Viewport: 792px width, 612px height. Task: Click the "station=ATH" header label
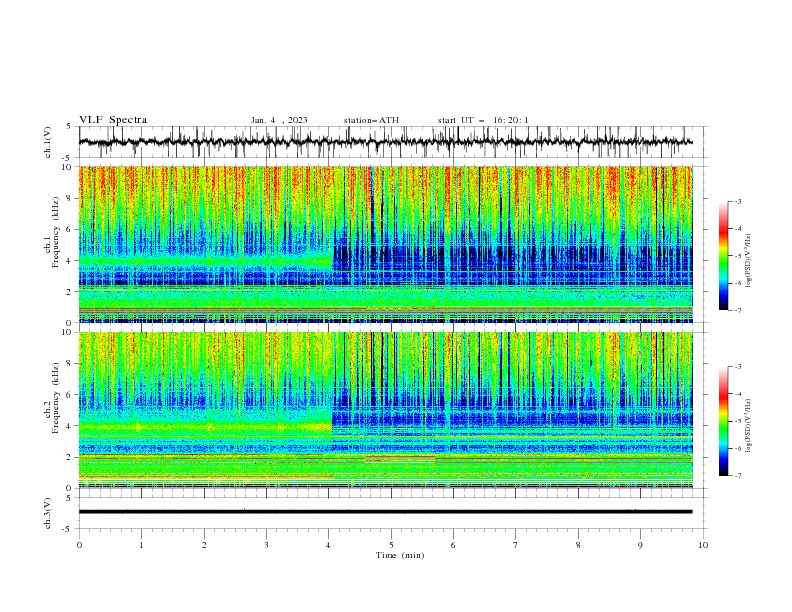pos(371,120)
